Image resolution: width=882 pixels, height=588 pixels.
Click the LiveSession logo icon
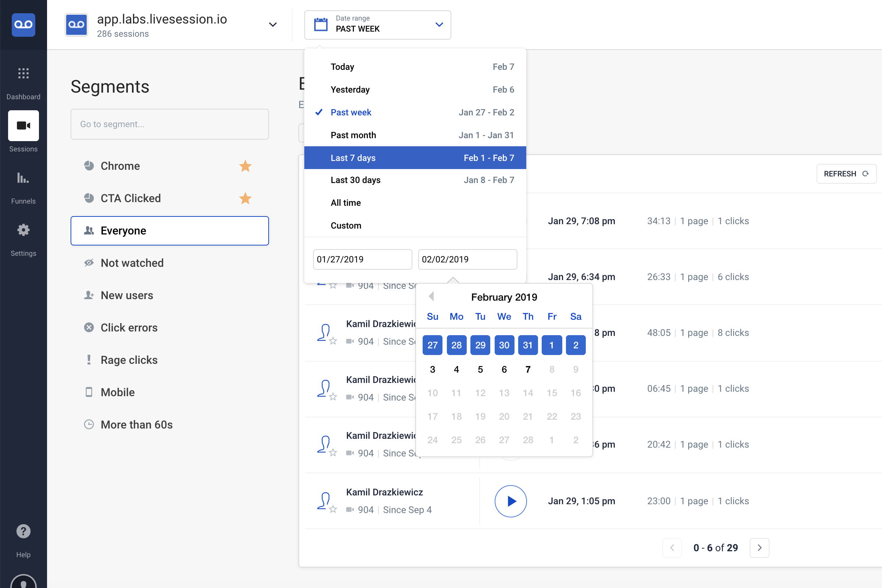pyautogui.click(x=23, y=25)
